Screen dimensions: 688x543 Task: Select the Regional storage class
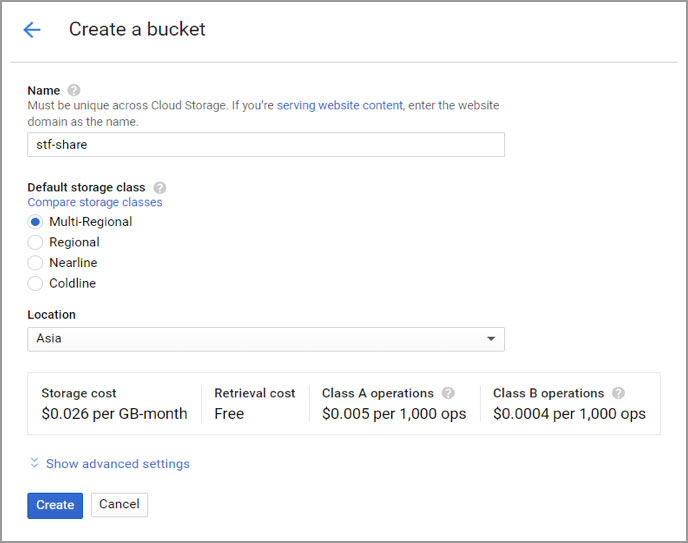(35, 242)
